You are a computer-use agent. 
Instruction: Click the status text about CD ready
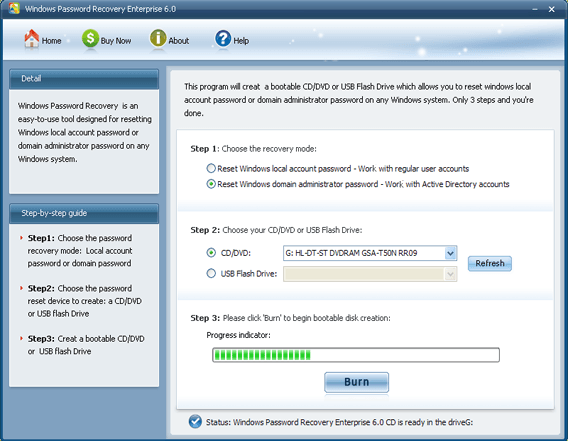pyautogui.click(x=339, y=422)
